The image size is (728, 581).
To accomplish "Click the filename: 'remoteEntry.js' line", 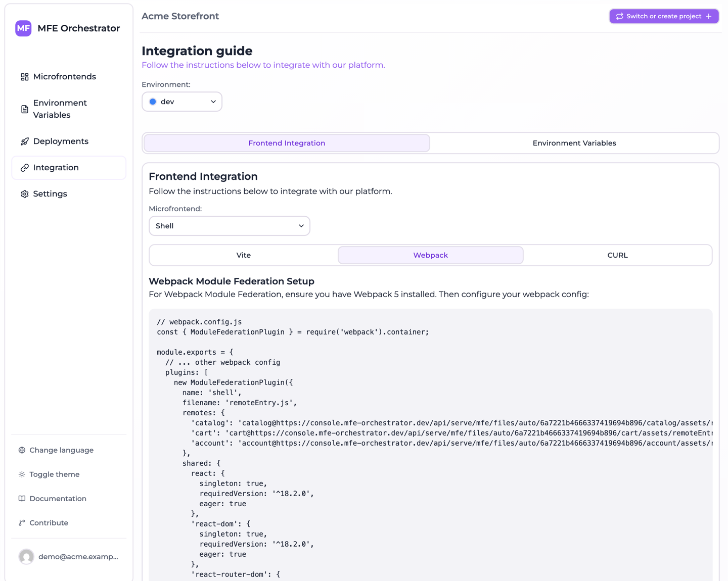I will tap(240, 403).
